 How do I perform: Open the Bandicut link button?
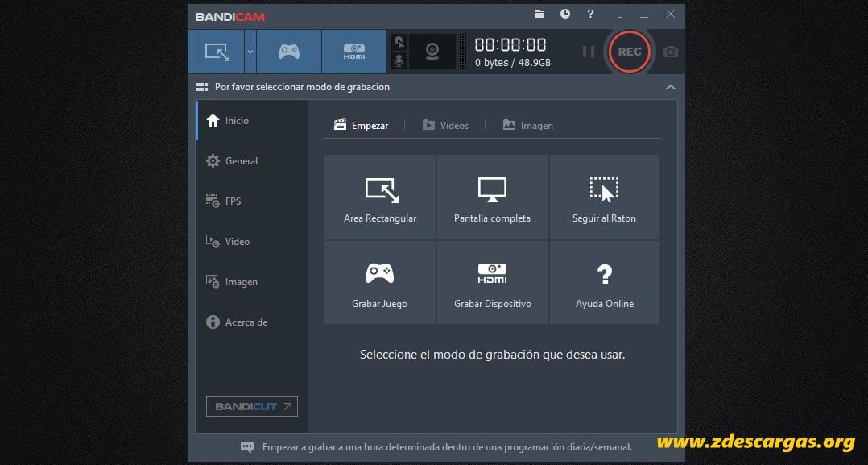(252, 406)
